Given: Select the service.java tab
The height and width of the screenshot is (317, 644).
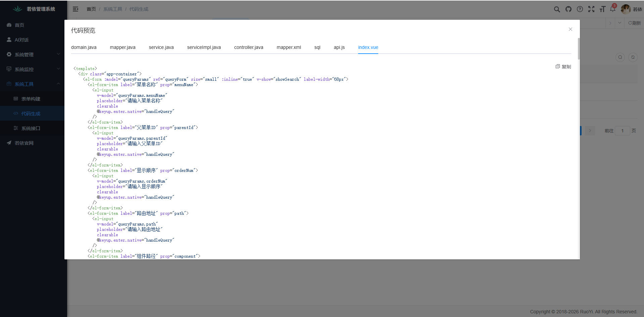Looking at the screenshot, I should 161,47.
